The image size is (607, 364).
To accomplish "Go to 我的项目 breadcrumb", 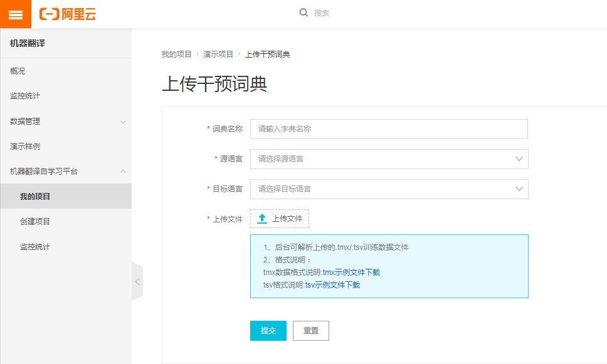I will [177, 54].
